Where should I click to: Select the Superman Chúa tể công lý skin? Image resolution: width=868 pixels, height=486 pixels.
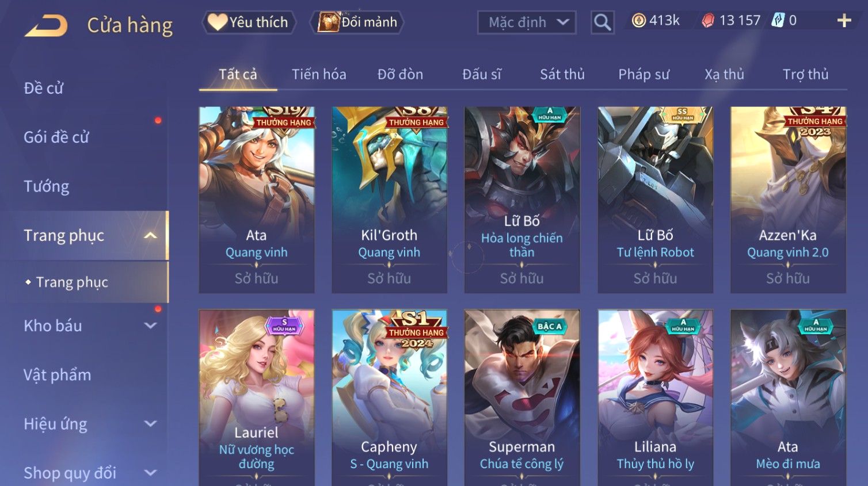coord(522,397)
